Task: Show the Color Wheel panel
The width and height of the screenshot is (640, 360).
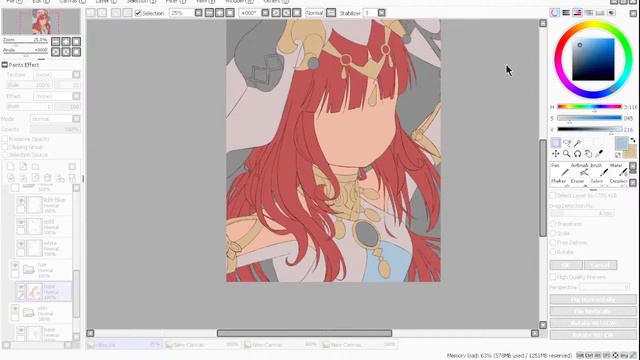Action: (x=554, y=13)
